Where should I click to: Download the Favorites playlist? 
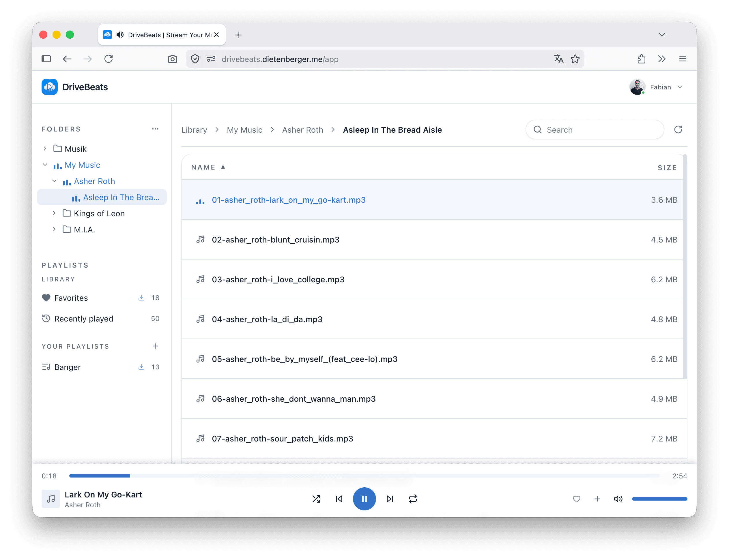[x=141, y=298]
